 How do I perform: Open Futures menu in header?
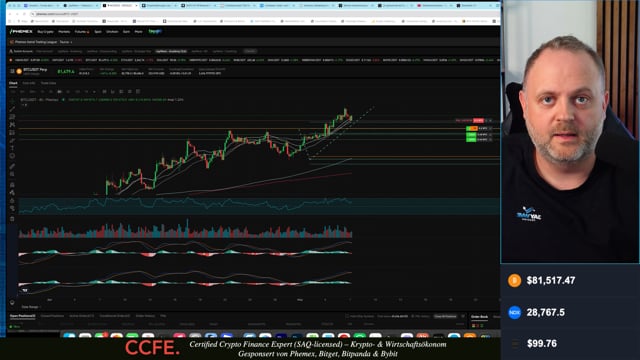(81, 31)
